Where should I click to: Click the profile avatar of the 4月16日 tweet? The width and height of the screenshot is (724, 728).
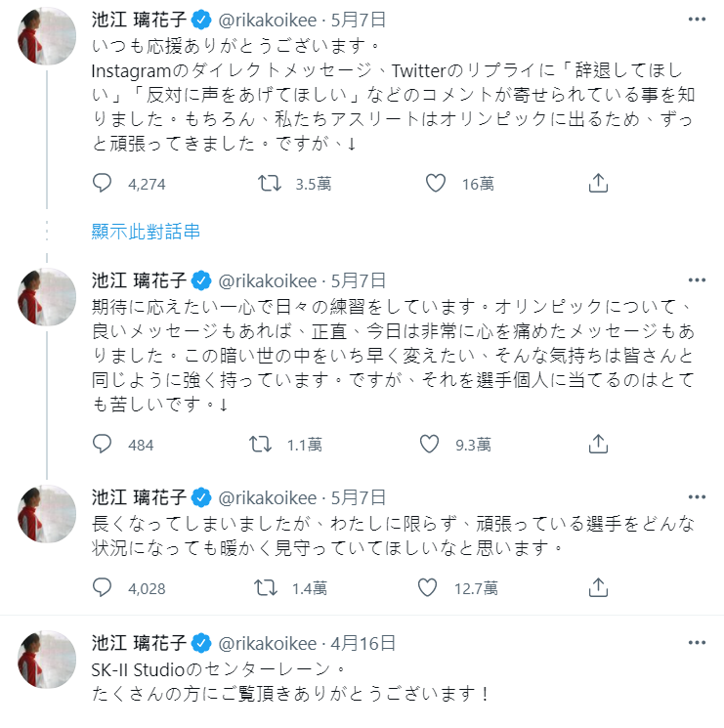click(47, 660)
